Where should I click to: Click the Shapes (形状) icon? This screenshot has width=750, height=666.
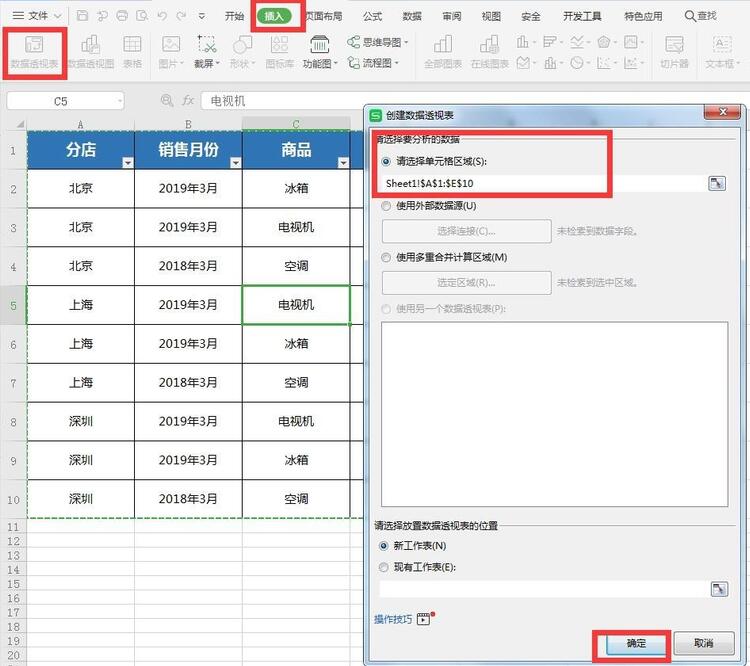pyautogui.click(x=243, y=52)
